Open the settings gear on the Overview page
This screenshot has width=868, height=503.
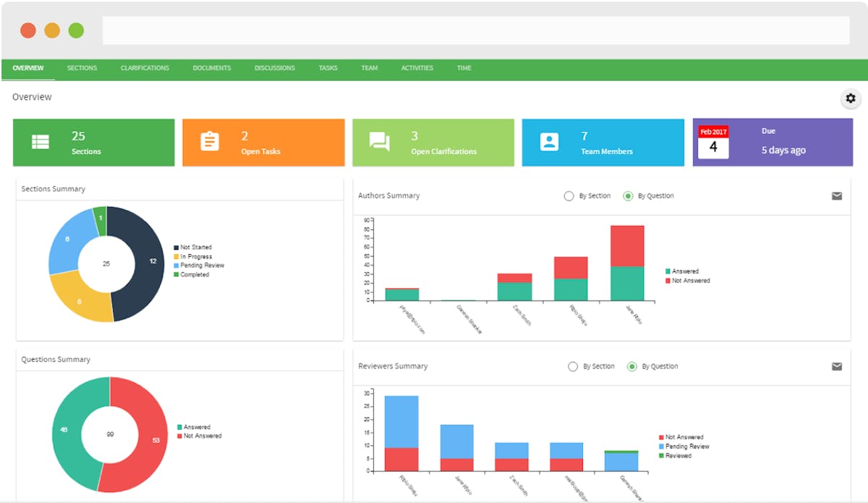(851, 98)
